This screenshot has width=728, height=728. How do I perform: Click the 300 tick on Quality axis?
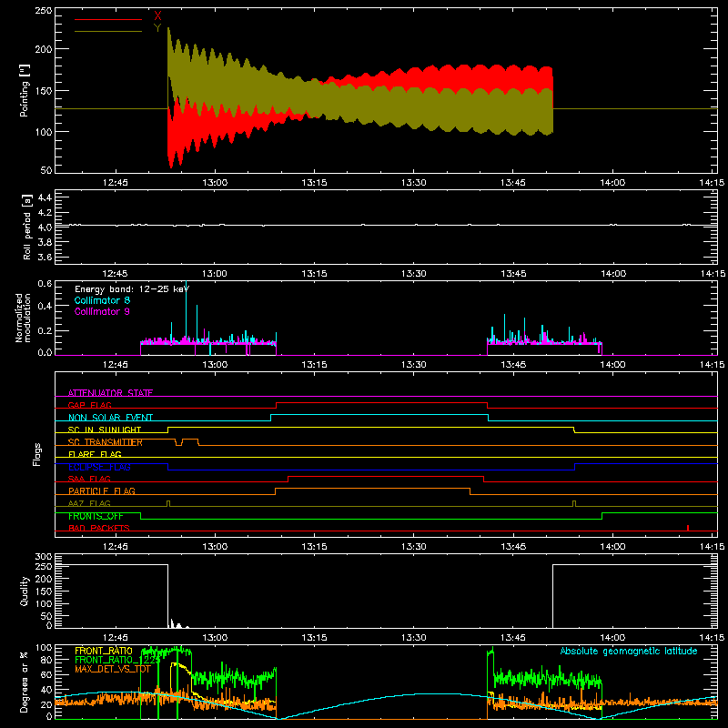click(44, 557)
